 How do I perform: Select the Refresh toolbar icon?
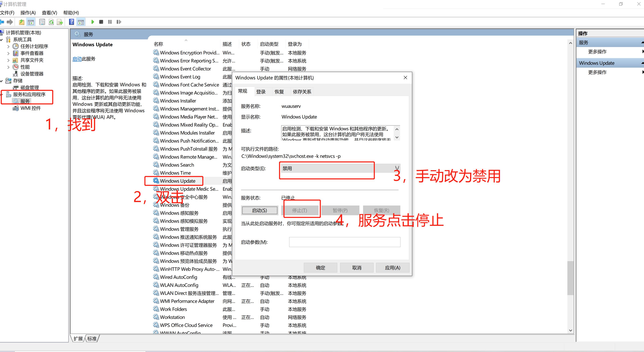click(51, 22)
